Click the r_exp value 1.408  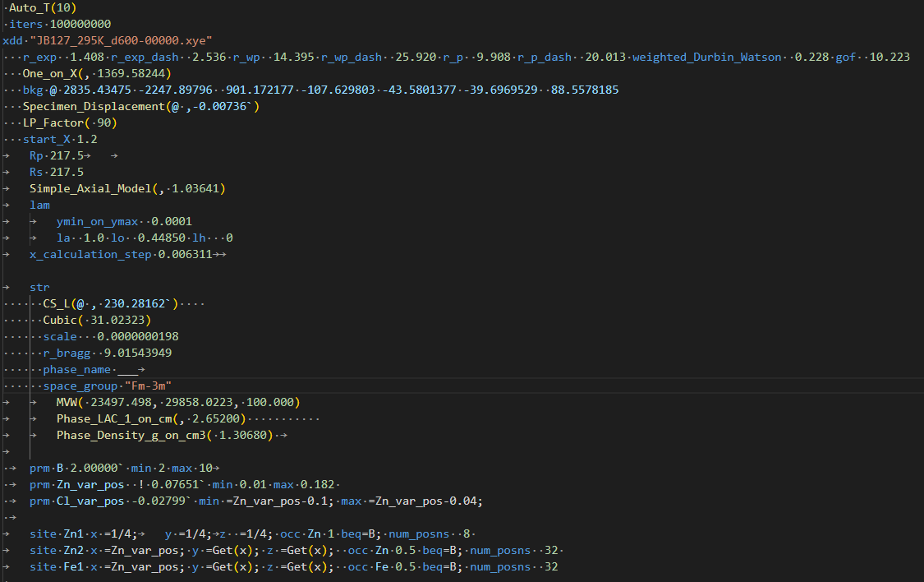[x=86, y=58]
